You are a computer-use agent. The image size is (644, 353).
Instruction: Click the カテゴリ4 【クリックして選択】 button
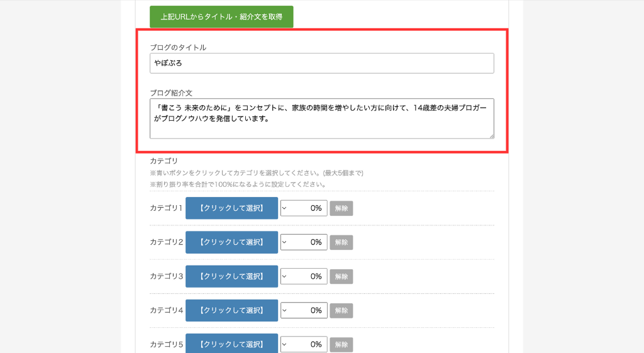(231, 310)
